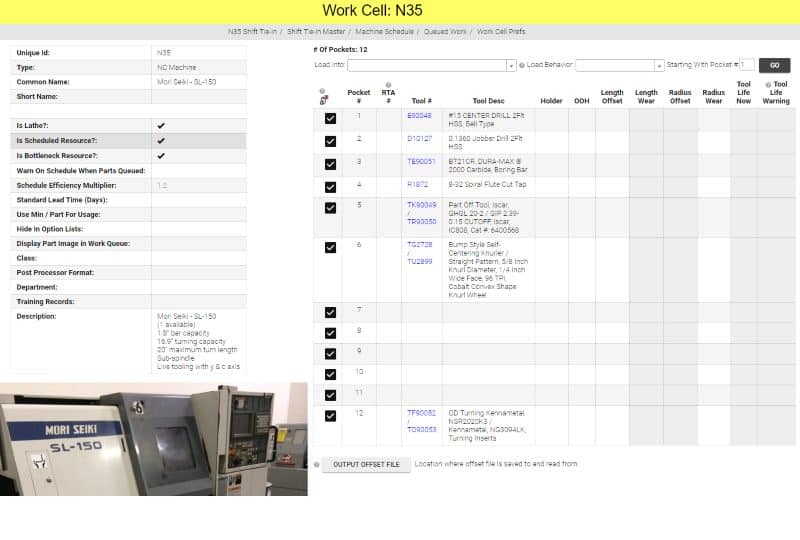
Task: Click the 'OD Turning Kennametal' tool description
Action: (487, 426)
